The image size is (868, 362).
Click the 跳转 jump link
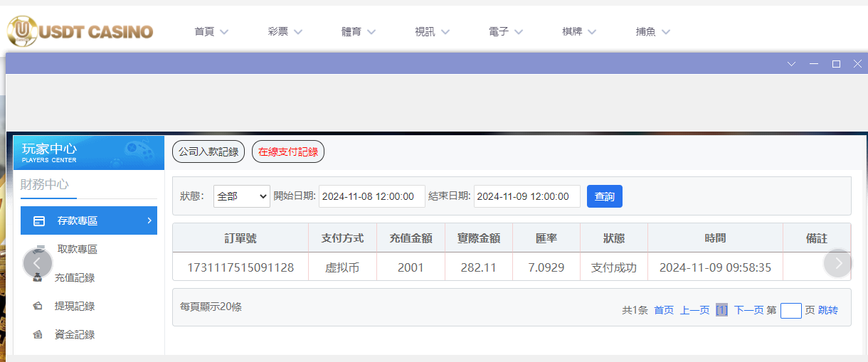click(828, 310)
